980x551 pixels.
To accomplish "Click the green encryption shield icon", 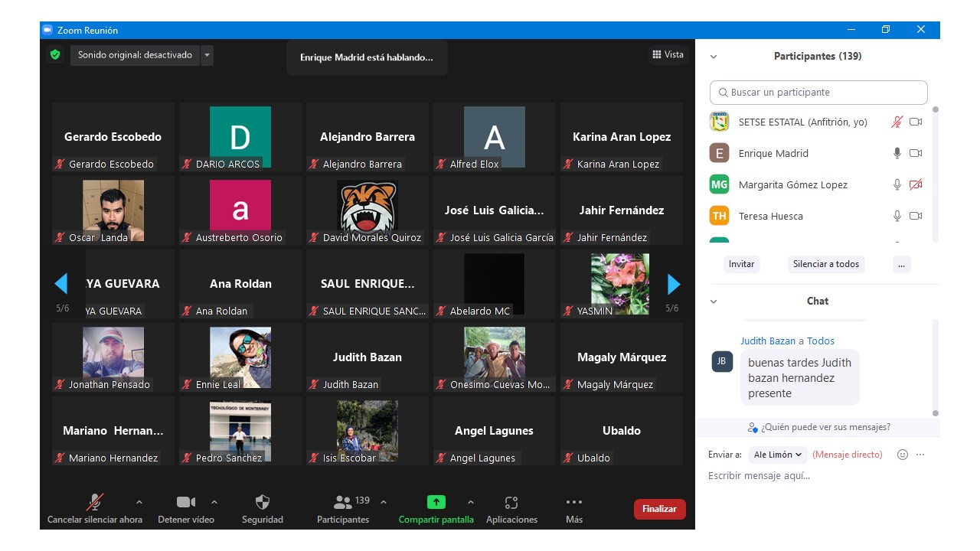I will point(55,55).
